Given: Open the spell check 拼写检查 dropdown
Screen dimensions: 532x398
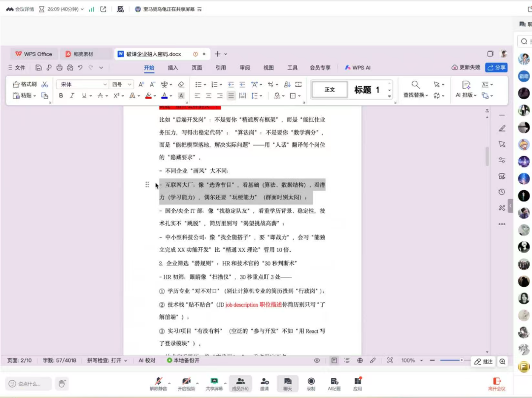Looking at the screenshot, I should (x=107, y=361).
